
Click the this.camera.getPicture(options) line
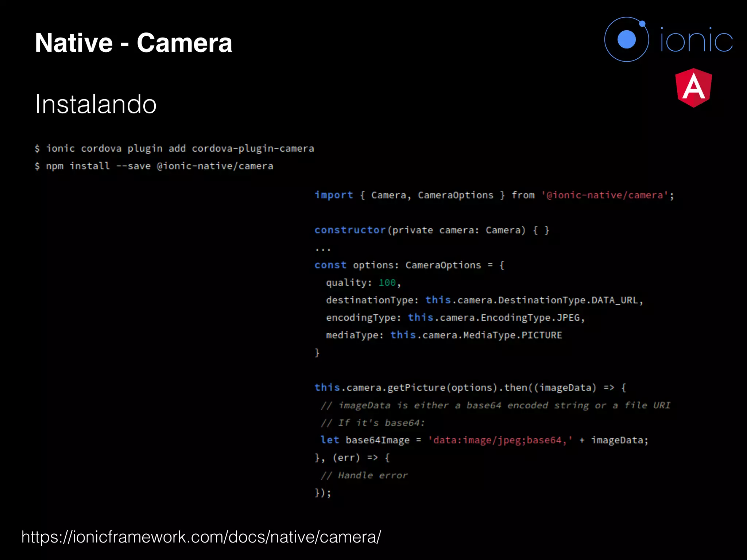click(x=471, y=388)
